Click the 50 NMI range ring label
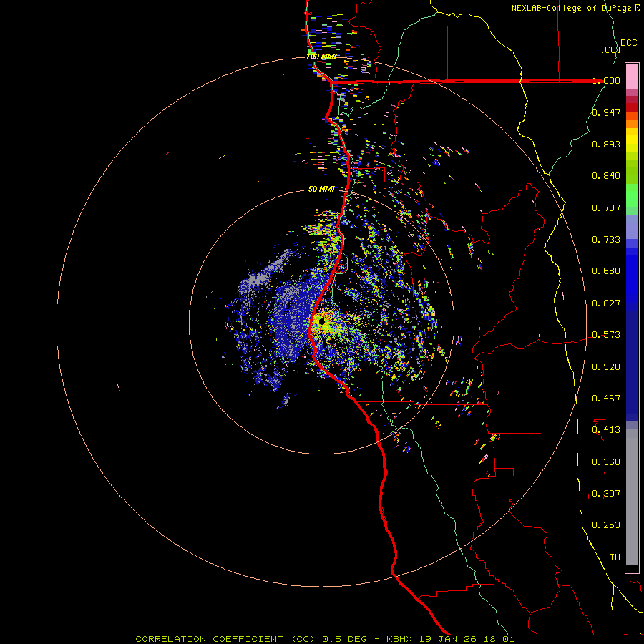Image resolution: width=644 pixels, height=644 pixels. pyautogui.click(x=321, y=189)
